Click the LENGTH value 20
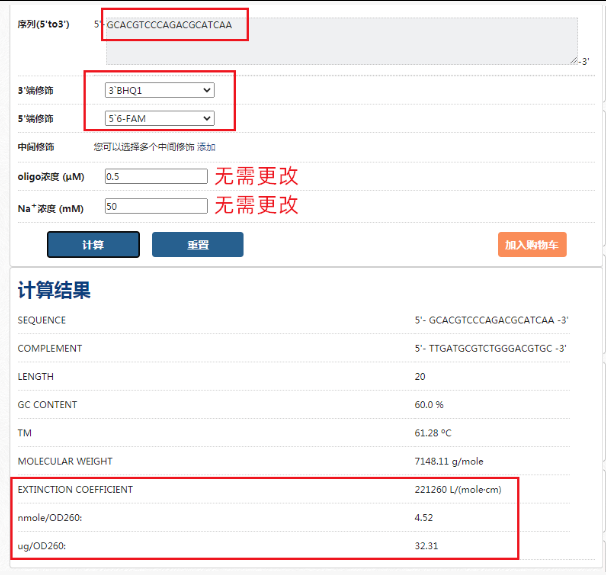The width and height of the screenshot is (606, 575). [421, 377]
